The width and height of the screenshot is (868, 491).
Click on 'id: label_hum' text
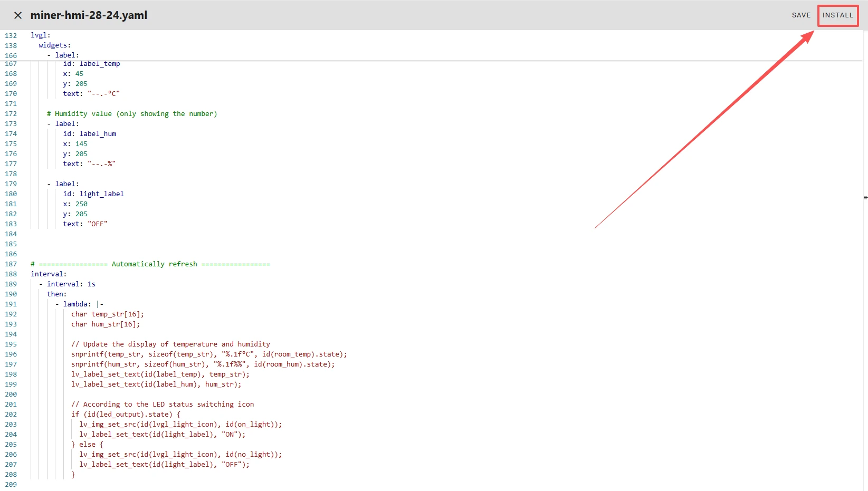pos(89,134)
